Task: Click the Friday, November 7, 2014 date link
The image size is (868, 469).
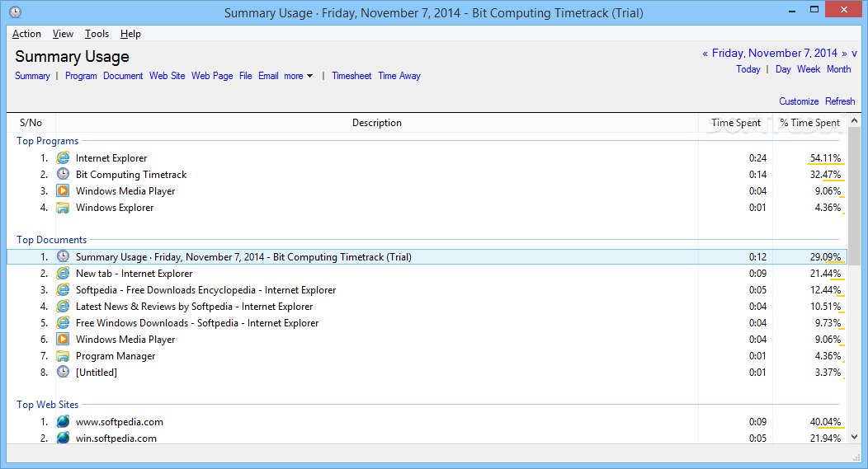Action: coord(775,53)
